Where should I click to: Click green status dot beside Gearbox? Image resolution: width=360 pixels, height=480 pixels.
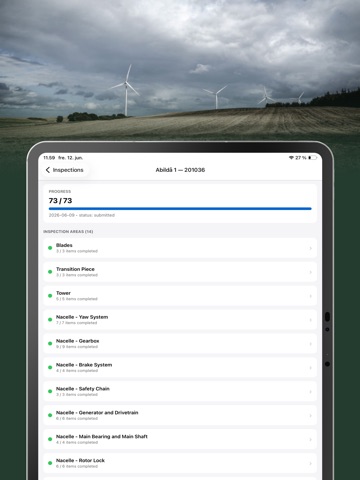point(50,344)
